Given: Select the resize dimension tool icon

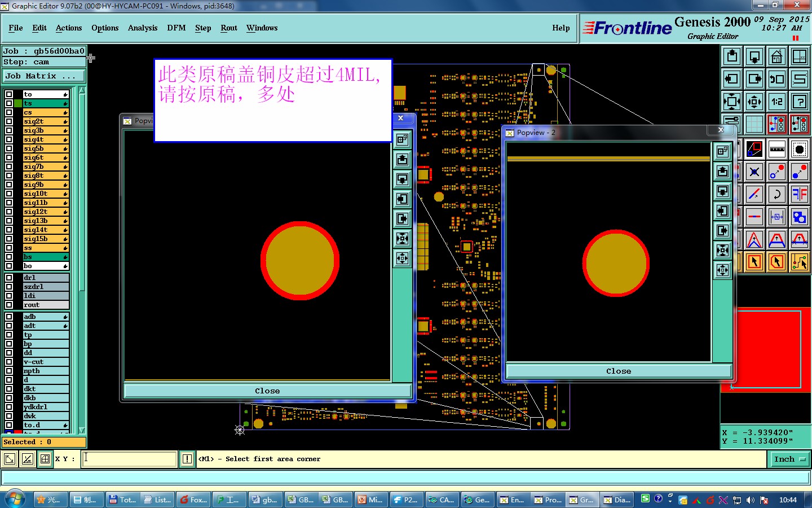Looking at the screenshot, I should point(777,217).
